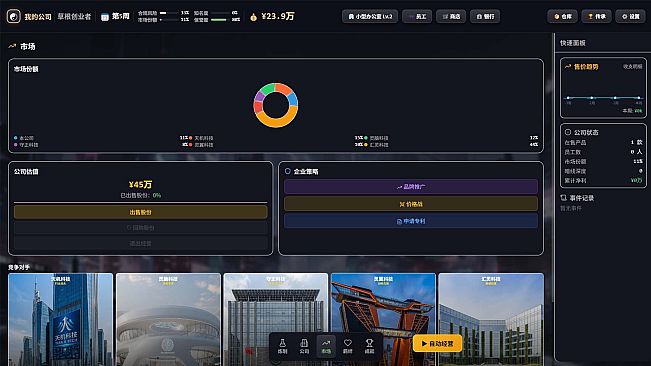Select the 市场 trend chart icon tab
The width and height of the screenshot is (651, 366).
point(326,346)
